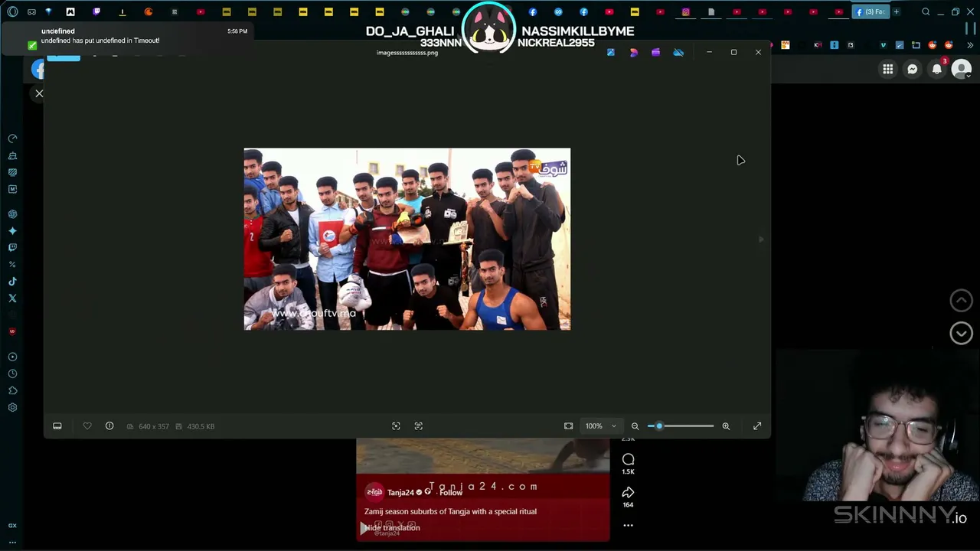Open browser settings gear in sidebar
980x551 pixels.
tap(12, 407)
